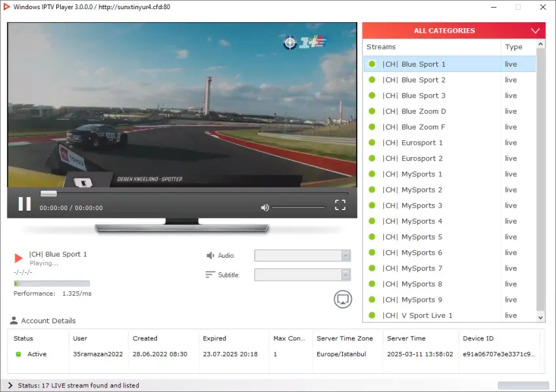Click Europe/Istanbul time zone value
Image resolution: width=556 pixels, height=392 pixels.
[x=341, y=354]
